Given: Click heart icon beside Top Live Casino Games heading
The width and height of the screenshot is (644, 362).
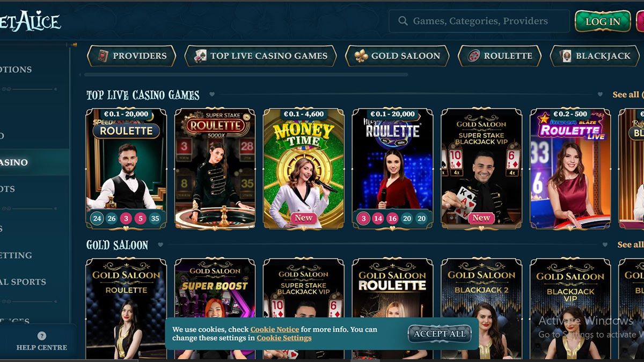Looking at the screenshot, I should pos(211,94).
